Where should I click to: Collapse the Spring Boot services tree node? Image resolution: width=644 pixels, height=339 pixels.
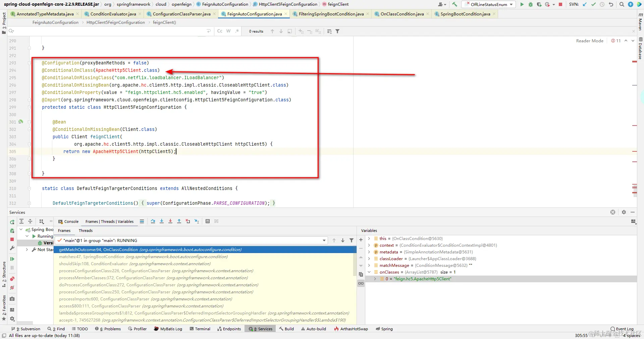click(21, 230)
